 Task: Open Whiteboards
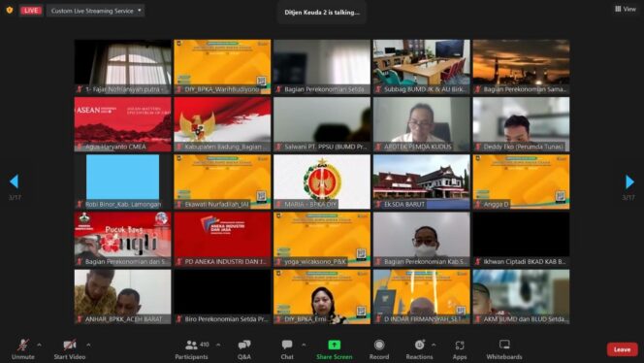[x=504, y=348]
